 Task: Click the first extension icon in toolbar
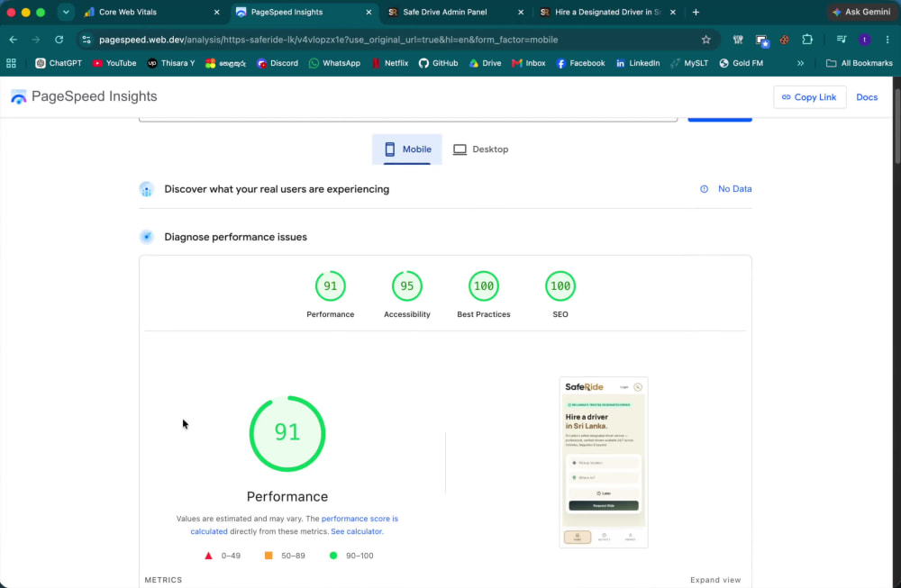738,40
